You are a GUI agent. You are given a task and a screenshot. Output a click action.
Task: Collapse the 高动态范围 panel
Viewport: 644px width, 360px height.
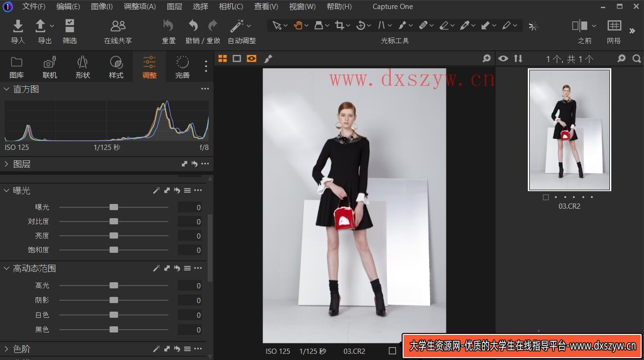(7, 268)
